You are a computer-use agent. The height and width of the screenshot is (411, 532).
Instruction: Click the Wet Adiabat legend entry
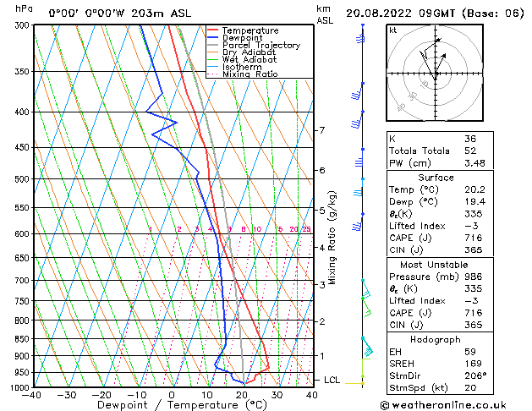250,59
